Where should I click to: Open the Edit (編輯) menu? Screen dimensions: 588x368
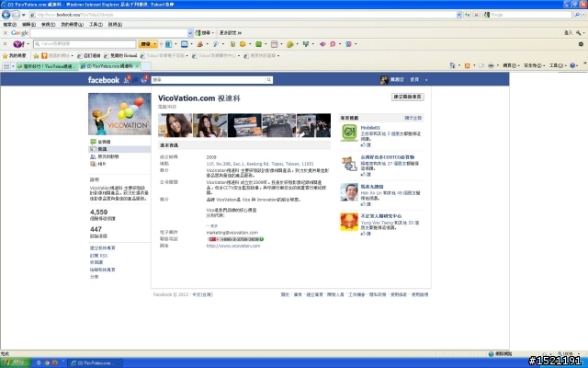[28, 25]
